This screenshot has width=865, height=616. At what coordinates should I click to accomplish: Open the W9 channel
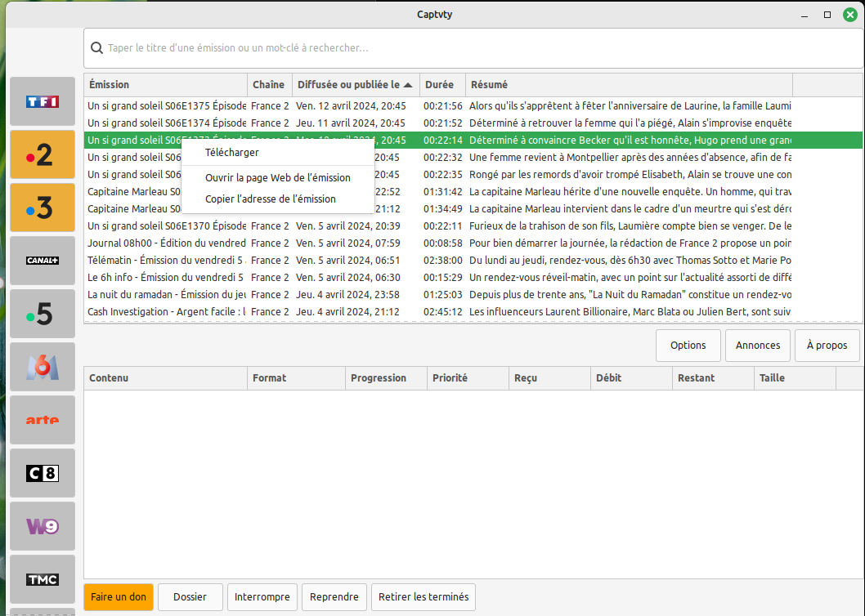pos(42,525)
